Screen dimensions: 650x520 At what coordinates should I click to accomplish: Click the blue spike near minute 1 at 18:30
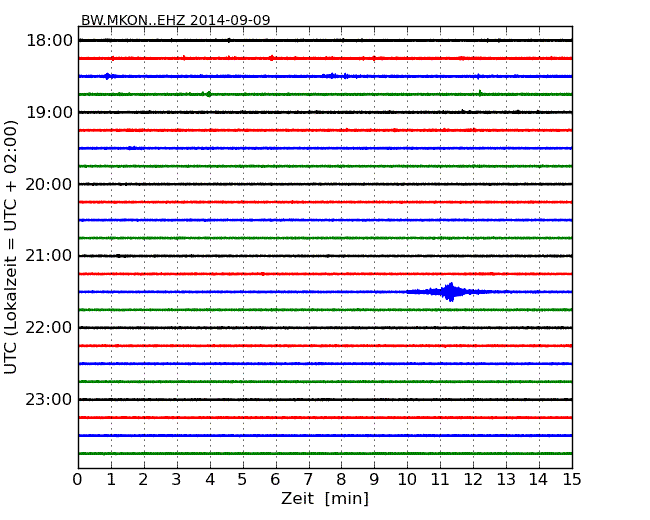pyautogui.click(x=108, y=76)
